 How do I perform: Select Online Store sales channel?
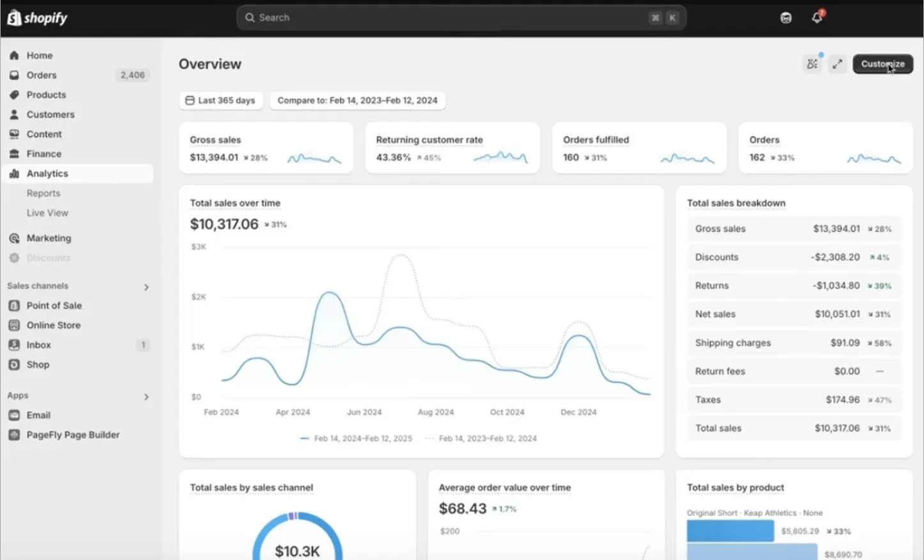pyautogui.click(x=54, y=326)
